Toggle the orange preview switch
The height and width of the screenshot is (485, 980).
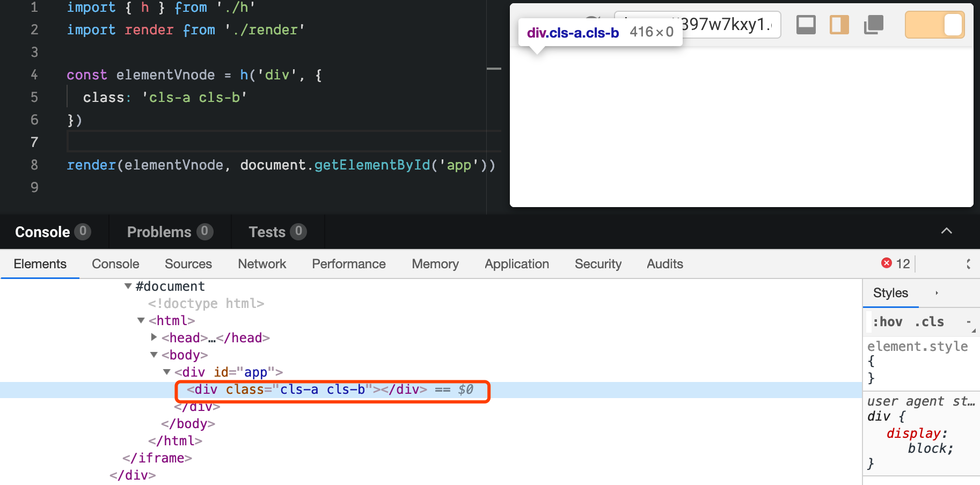coord(934,25)
